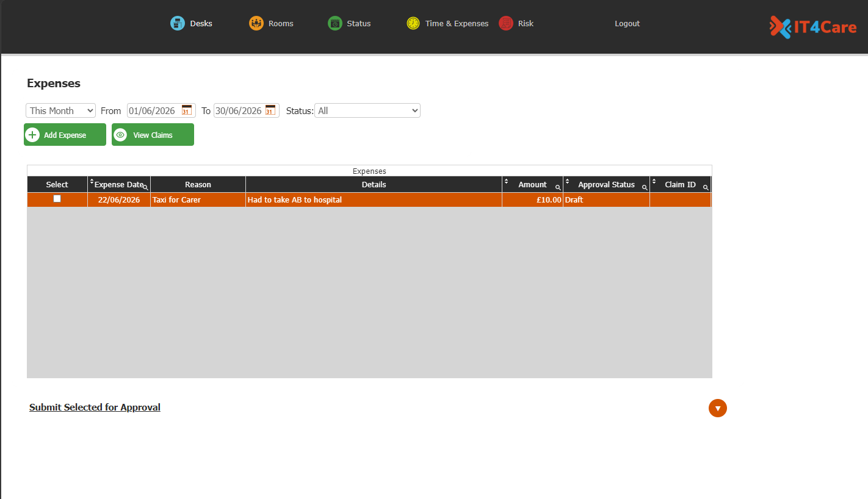868x499 pixels.
Task: Open the This Month period dropdown
Action: 60,110
